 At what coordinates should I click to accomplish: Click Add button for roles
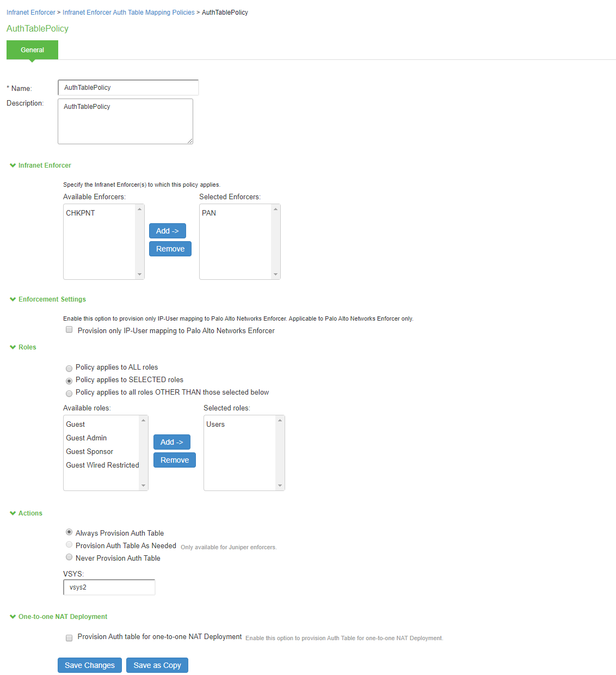[x=172, y=442]
